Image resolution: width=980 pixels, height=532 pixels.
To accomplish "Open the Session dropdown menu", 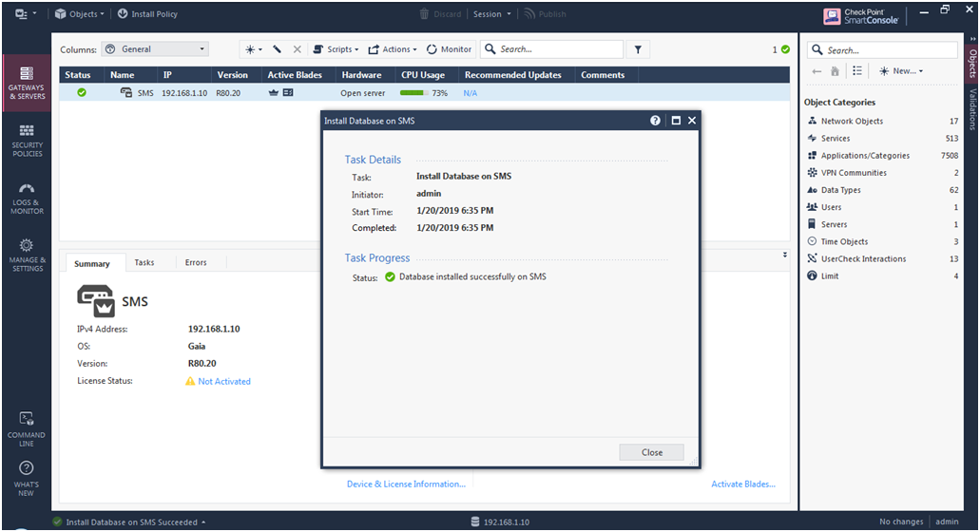I will click(491, 13).
